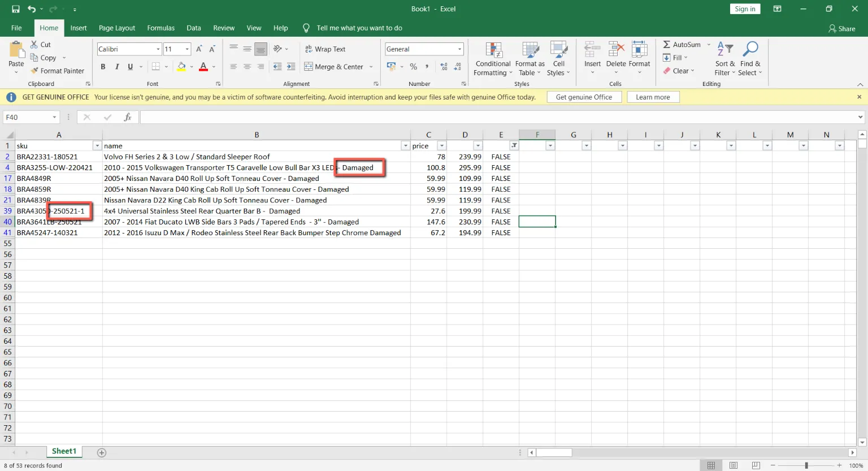The image size is (868, 471).
Task: Click the Save icon in title bar
Action: coord(16,9)
